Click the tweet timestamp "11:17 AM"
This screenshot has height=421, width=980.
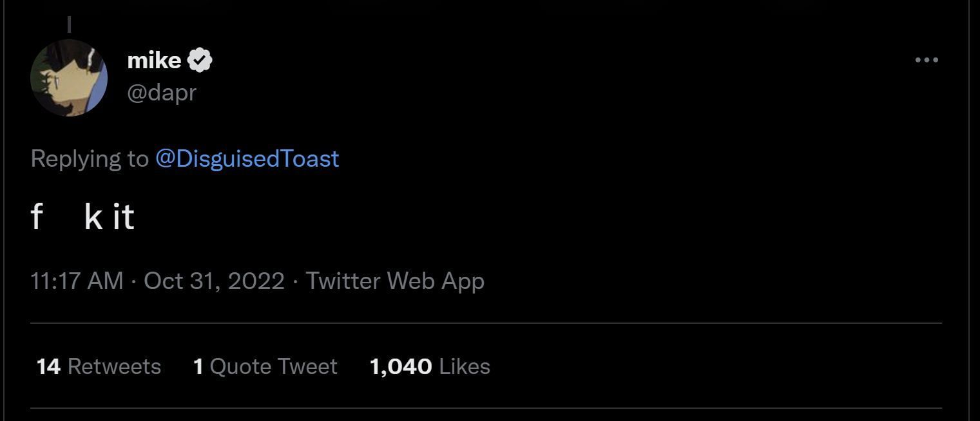coord(76,281)
